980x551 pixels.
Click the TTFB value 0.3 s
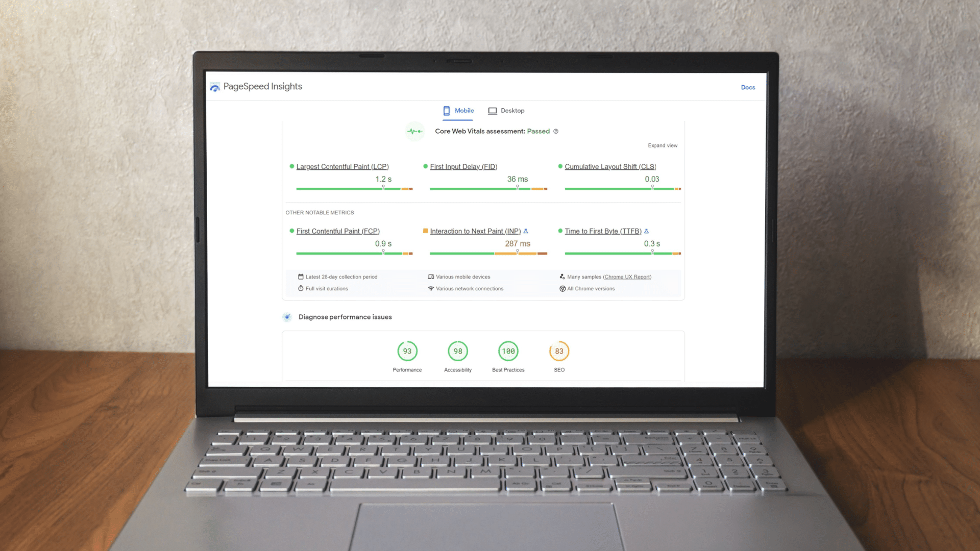652,244
